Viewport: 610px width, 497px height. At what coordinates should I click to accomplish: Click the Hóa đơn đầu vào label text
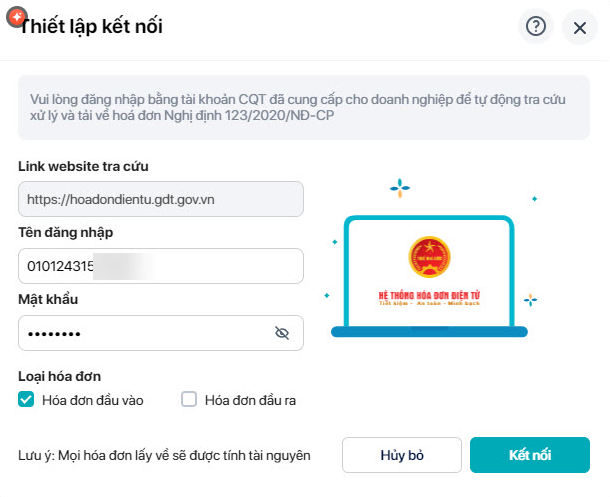pyautogui.click(x=93, y=400)
